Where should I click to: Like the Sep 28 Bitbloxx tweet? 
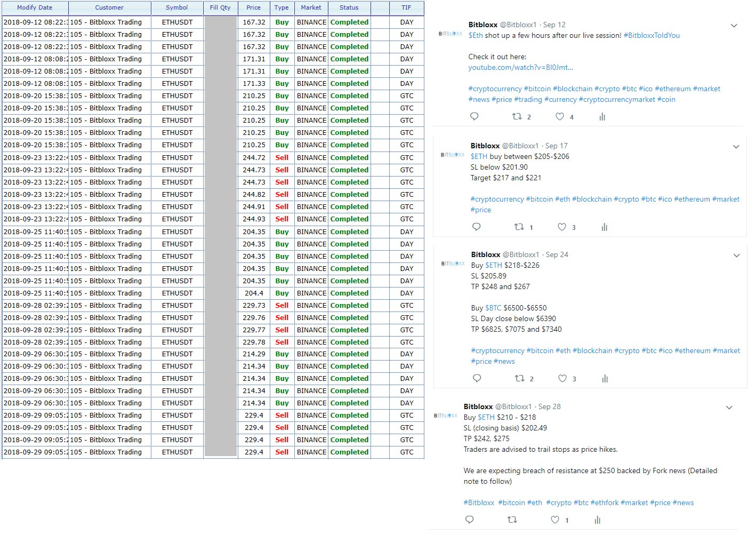coord(555,520)
